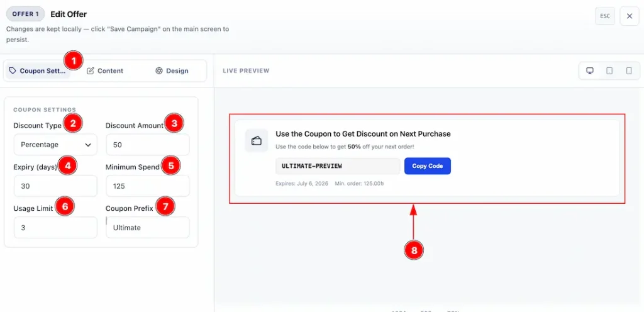The image size is (644, 312).
Task: Click the ESC button
Action: (x=605, y=16)
